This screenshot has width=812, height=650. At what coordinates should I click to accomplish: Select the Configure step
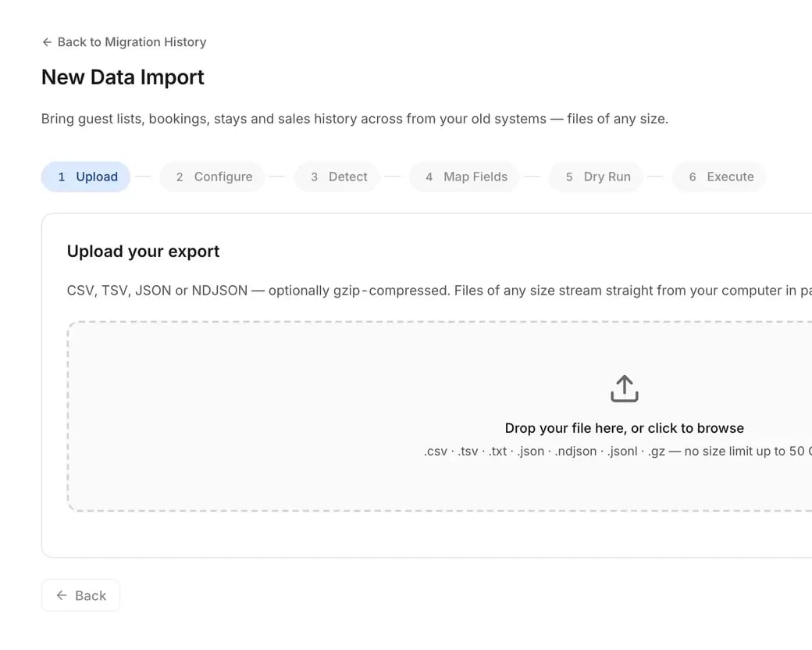tap(212, 177)
